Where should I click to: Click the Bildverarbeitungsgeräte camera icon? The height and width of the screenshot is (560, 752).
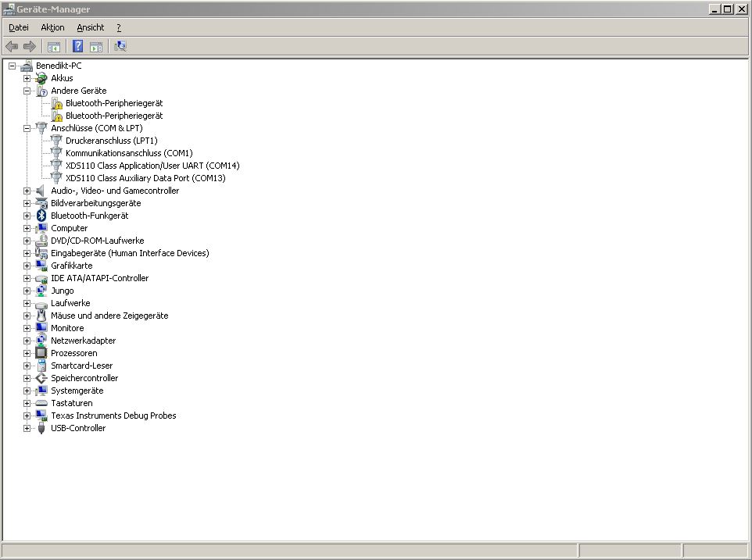click(41, 203)
